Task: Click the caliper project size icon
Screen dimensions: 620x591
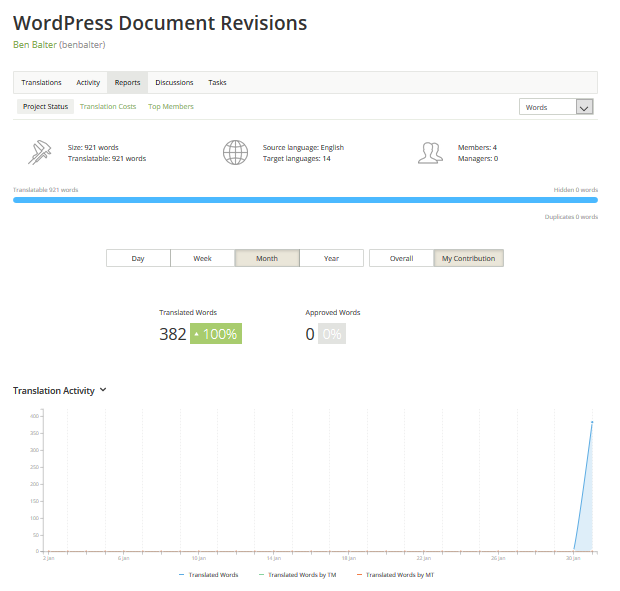Action: (x=40, y=152)
